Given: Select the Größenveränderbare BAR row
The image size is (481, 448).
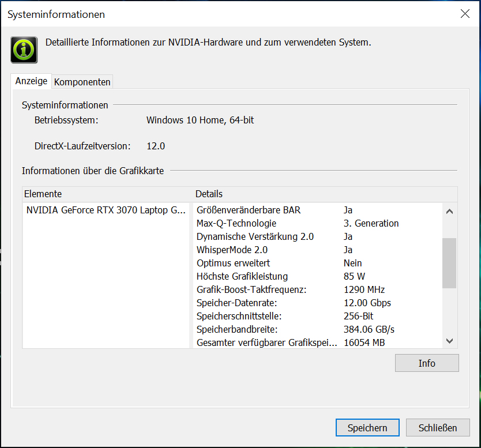Looking at the screenshot, I should [x=249, y=210].
